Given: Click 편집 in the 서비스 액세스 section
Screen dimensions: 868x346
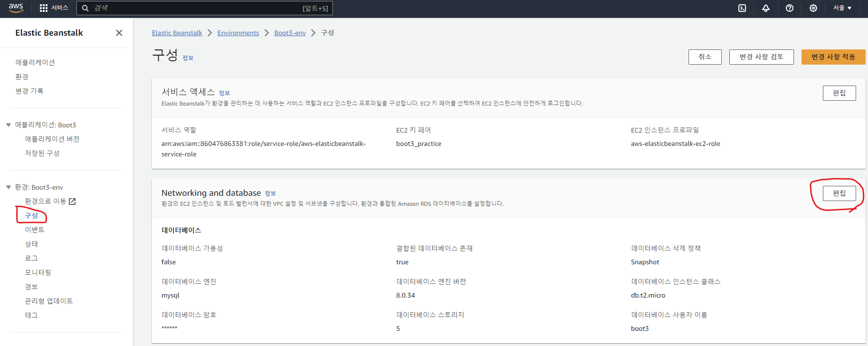Looking at the screenshot, I should point(840,93).
